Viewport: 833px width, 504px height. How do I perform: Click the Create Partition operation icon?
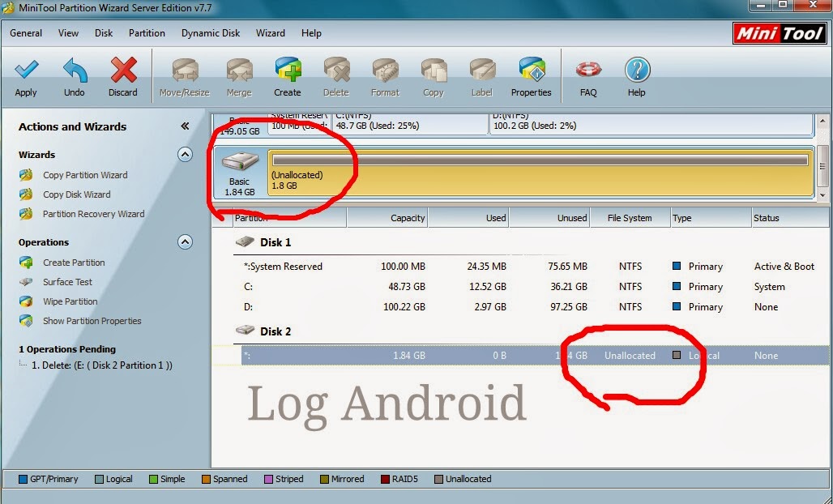click(x=25, y=263)
